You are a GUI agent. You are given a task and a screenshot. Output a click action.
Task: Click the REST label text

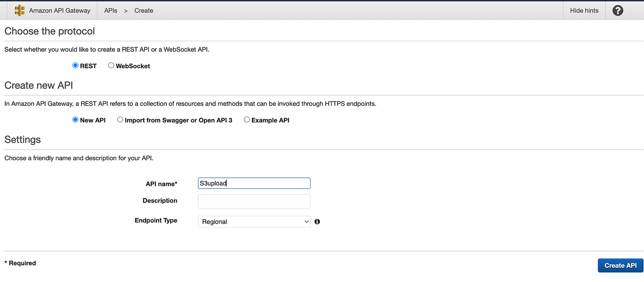[88, 66]
